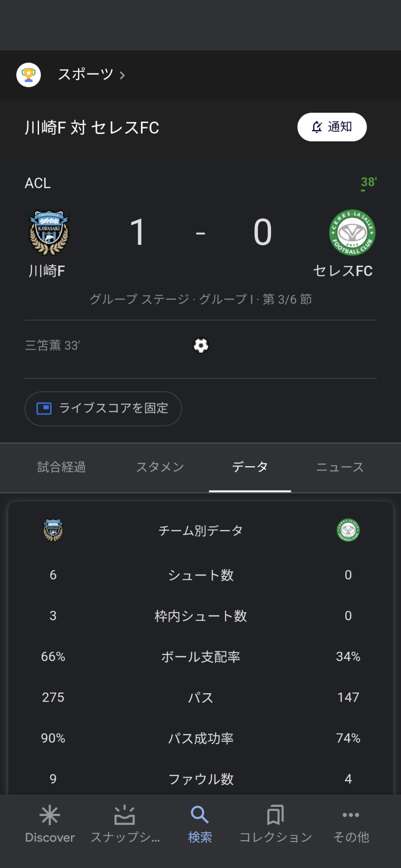The height and width of the screenshot is (868, 401).
Task: Turn on 通知 notifications for this match
Action: point(332,127)
